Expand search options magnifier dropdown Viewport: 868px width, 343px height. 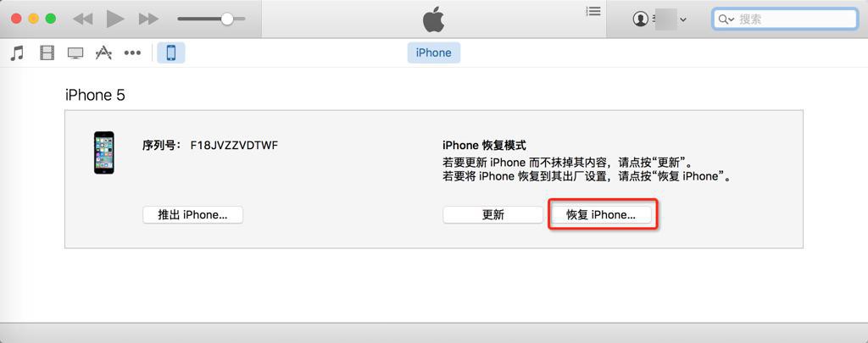click(726, 19)
